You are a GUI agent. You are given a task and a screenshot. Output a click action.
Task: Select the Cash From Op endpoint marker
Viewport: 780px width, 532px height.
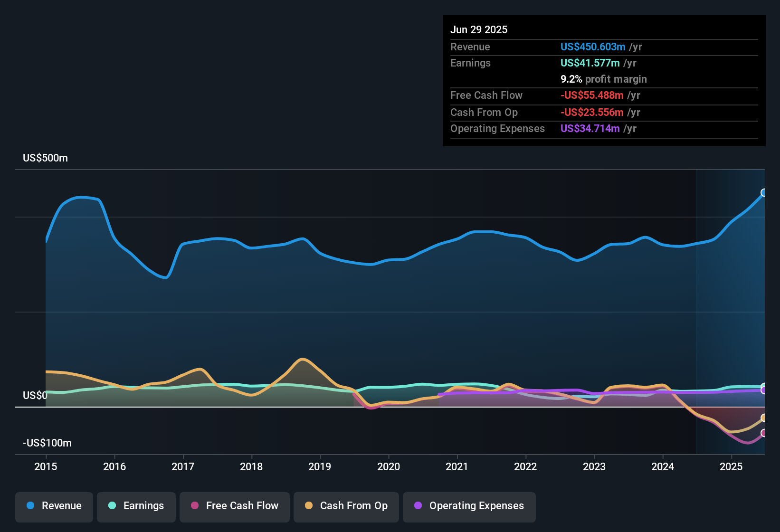click(764, 418)
